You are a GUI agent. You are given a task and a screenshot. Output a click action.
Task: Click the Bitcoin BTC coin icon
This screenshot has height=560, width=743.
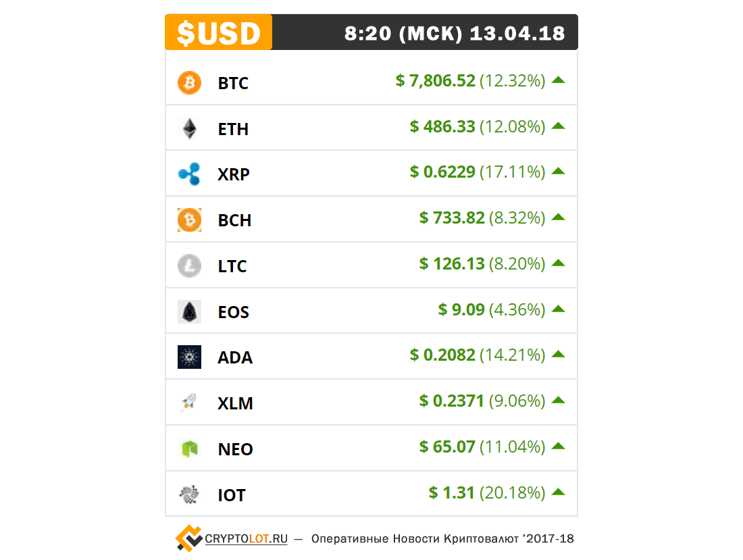tap(189, 83)
